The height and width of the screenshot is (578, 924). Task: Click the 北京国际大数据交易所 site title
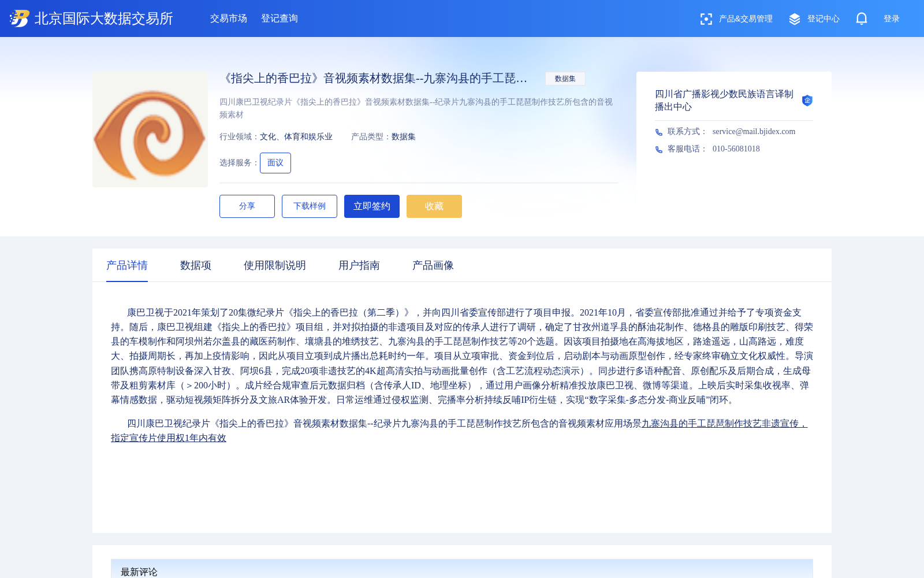click(x=104, y=18)
